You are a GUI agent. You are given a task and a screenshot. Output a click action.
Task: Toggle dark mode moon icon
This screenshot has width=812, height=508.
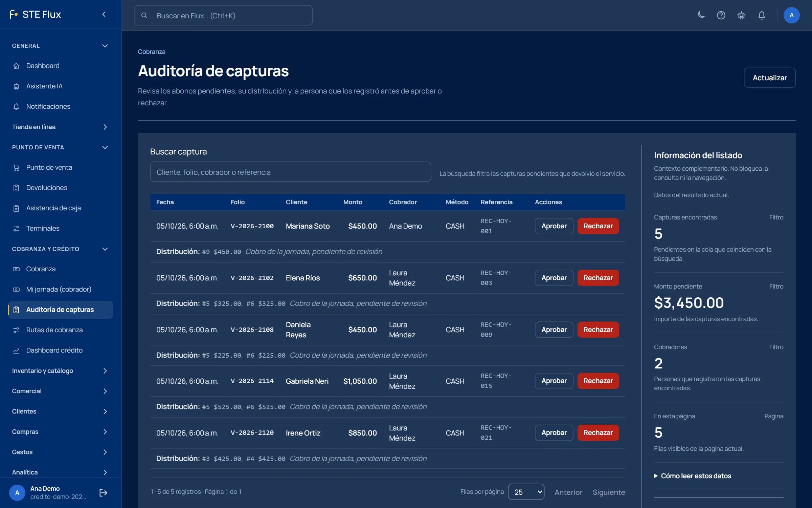point(701,15)
